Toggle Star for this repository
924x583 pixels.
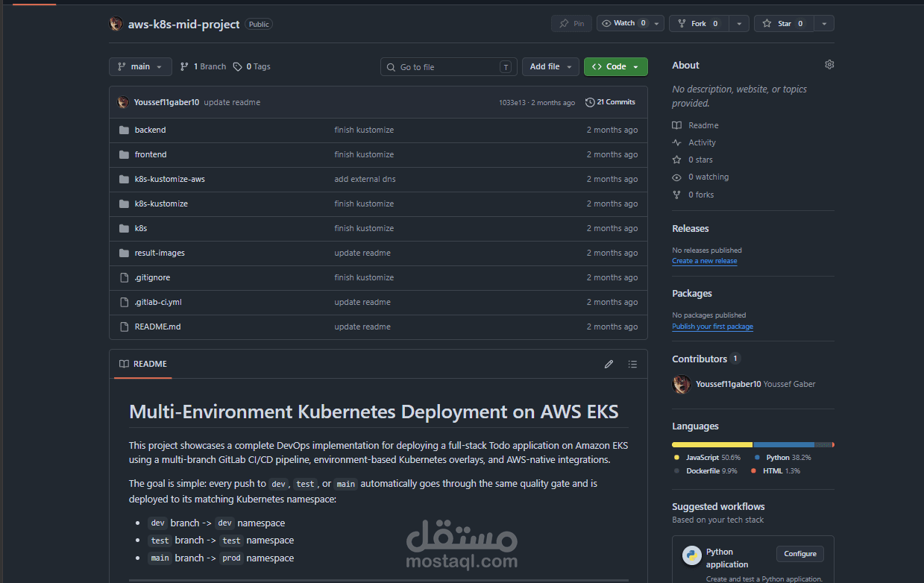click(784, 24)
